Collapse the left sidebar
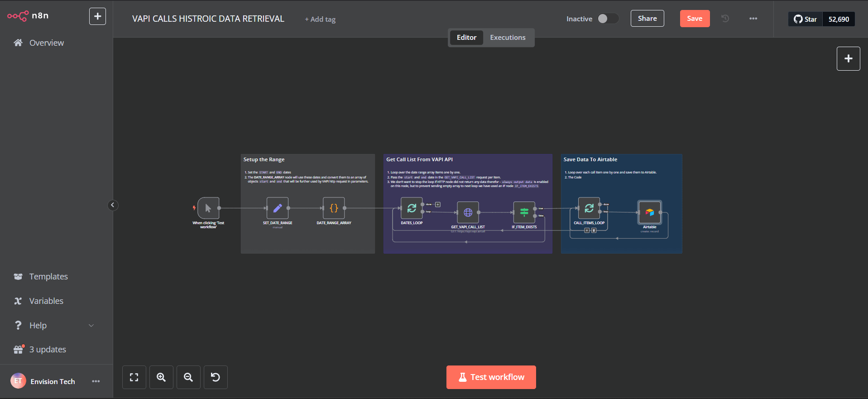The width and height of the screenshot is (868, 399). (x=113, y=205)
